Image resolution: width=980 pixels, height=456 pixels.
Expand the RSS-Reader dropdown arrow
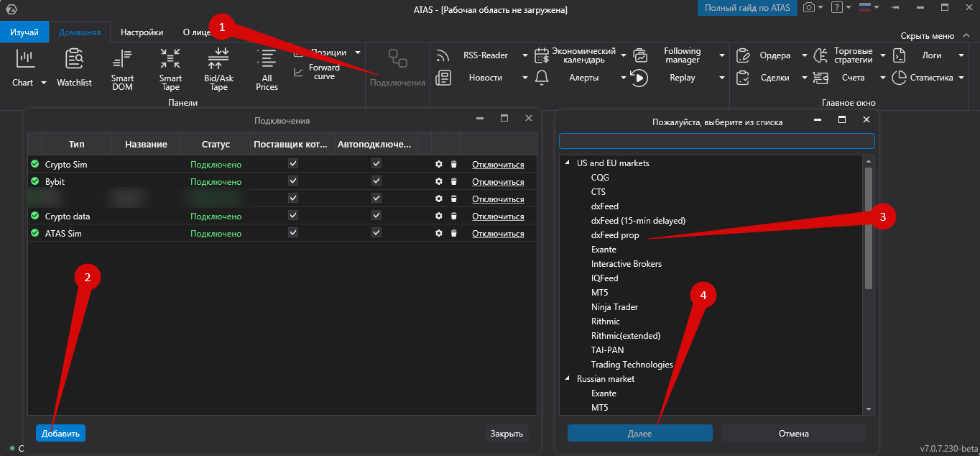[x=525, y=55]
